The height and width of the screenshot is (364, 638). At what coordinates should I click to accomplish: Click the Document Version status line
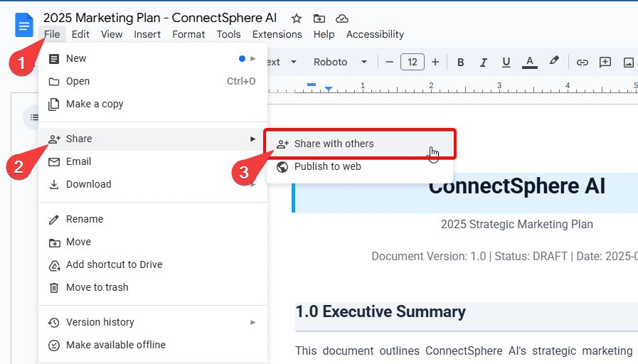[504, 256]
